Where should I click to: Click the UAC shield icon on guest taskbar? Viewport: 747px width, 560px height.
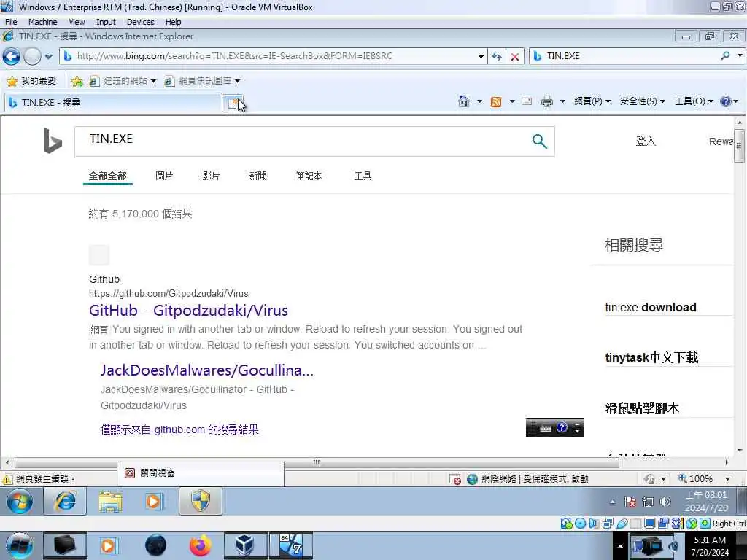pos(201,502)
